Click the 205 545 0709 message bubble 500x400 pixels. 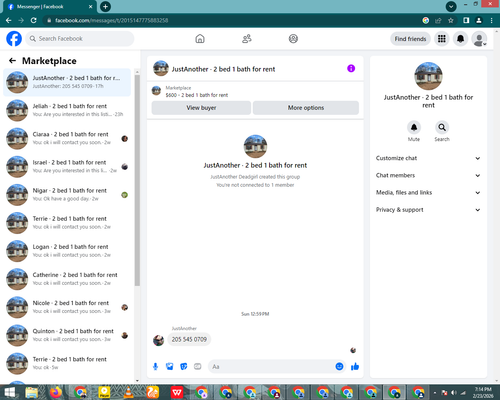pyautogui.click(x=189, y=339)
